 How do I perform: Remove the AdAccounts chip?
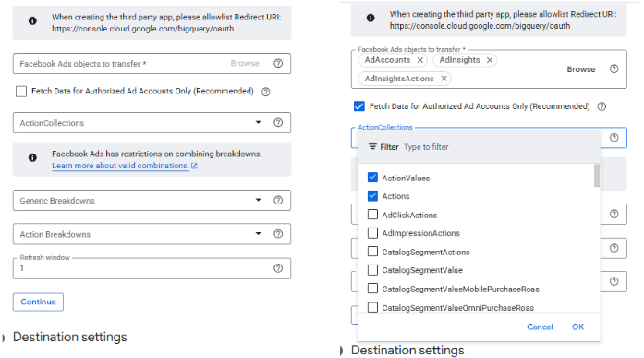click(419, 60)
